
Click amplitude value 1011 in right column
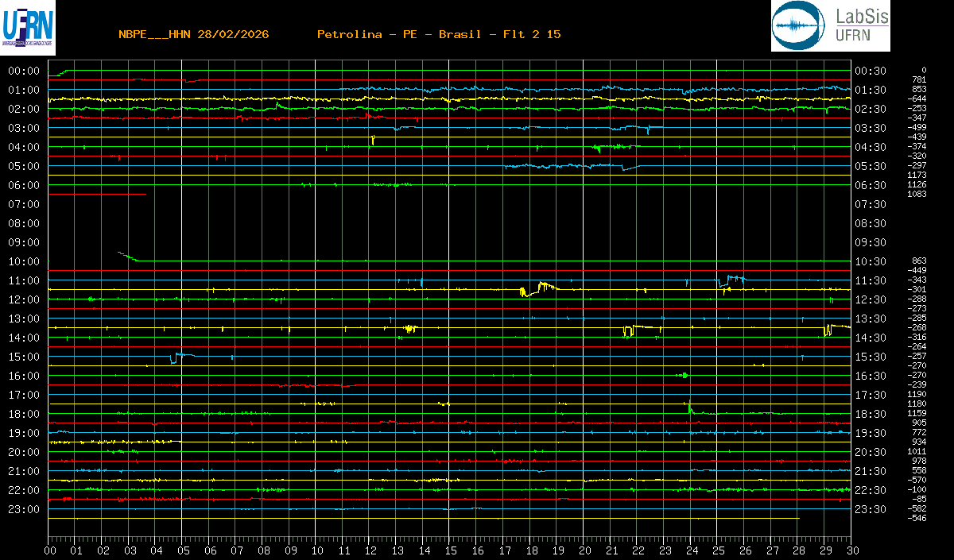tap(917, 451)
